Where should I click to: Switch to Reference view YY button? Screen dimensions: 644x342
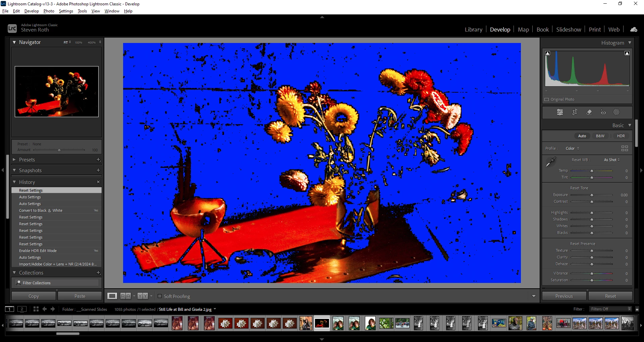click(x=143, y=296)
